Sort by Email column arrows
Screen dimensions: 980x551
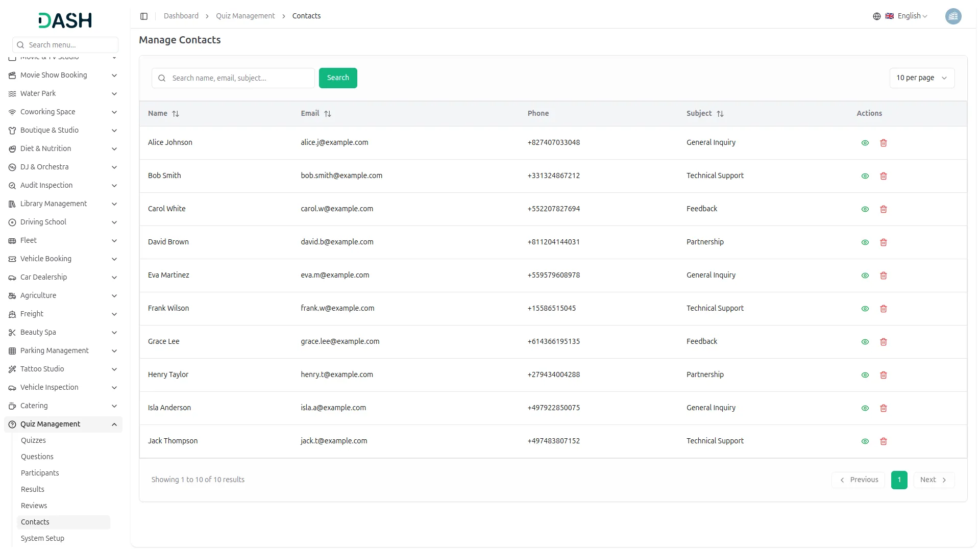328,114
